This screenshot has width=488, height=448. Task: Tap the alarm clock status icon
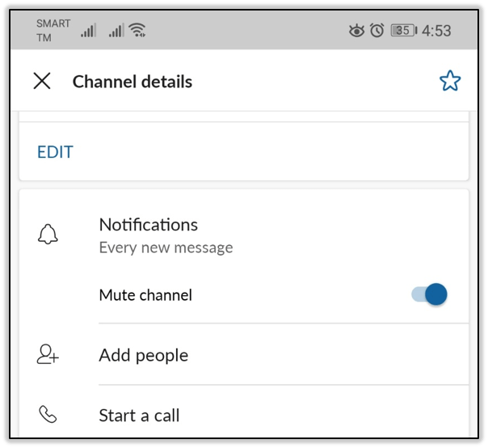[x=377, y=31]
